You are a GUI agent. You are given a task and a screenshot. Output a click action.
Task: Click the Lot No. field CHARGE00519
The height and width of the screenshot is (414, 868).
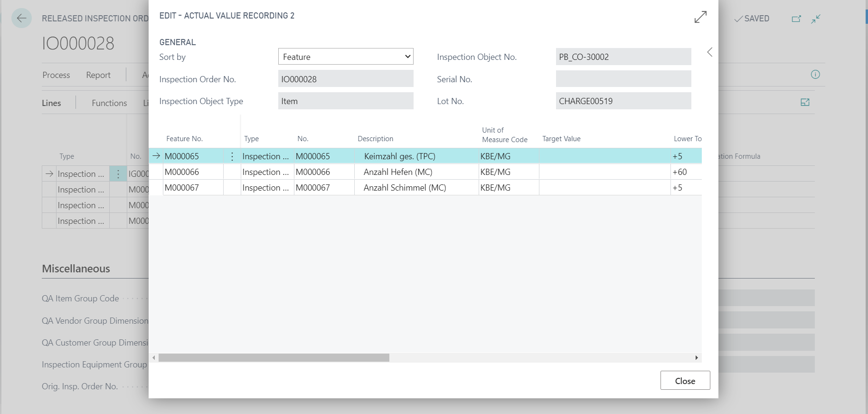pyautogui.click(x=623, y=101)
